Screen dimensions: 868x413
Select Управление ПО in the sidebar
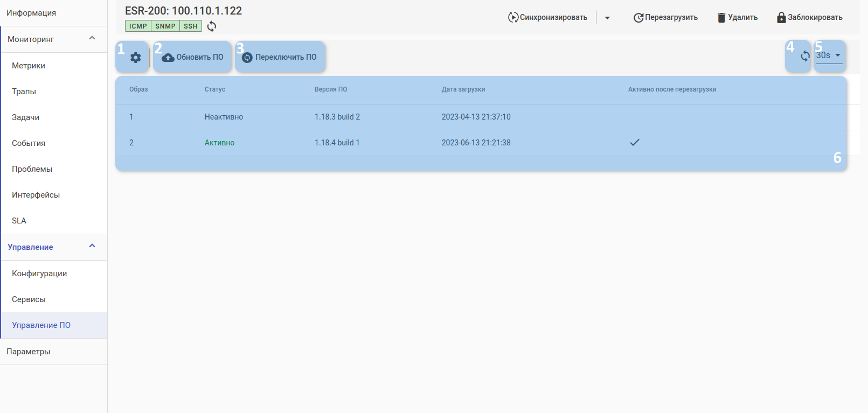pyautogui.click(x=41, y=325)
